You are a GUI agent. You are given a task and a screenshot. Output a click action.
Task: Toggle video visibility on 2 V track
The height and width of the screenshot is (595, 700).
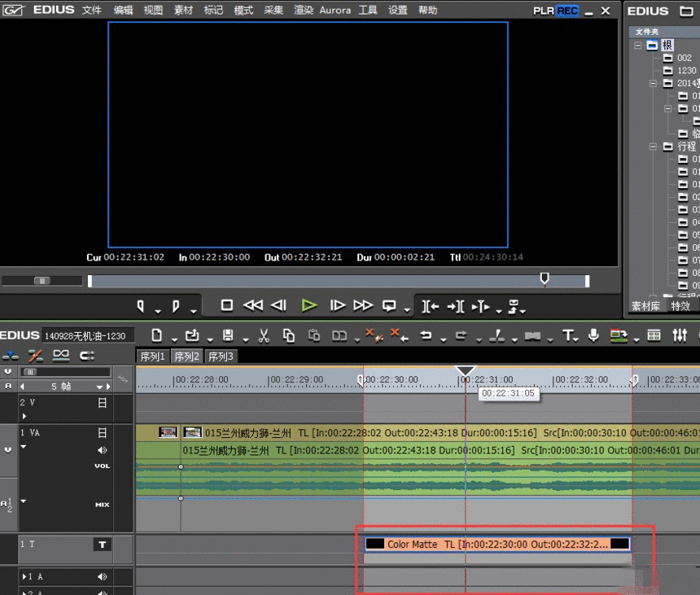(103, 402)
